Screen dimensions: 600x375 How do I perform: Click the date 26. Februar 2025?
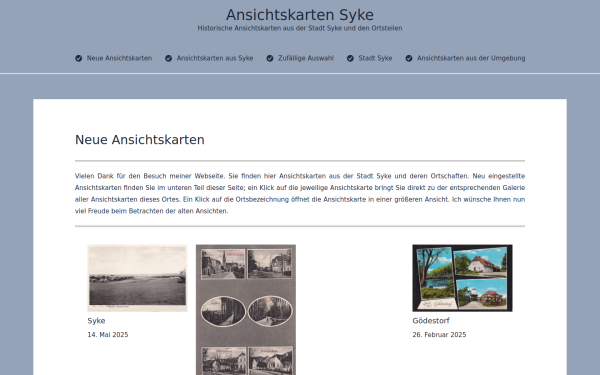[439, 335]
